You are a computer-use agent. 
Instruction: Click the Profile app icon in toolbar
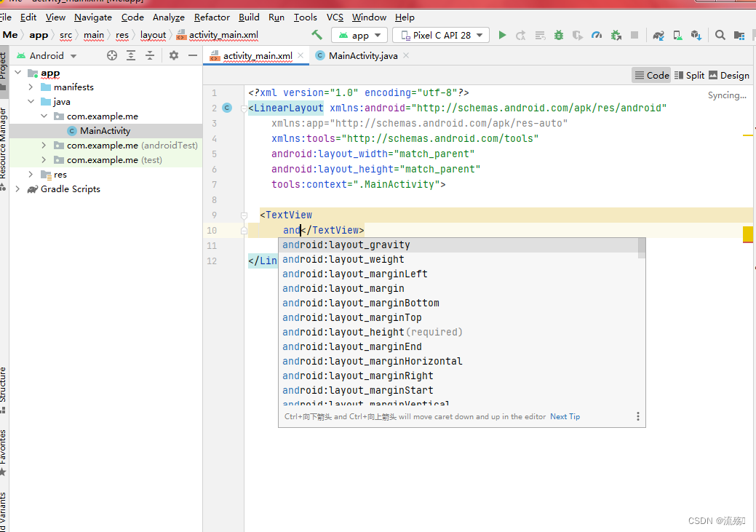[x=597, y=34]
